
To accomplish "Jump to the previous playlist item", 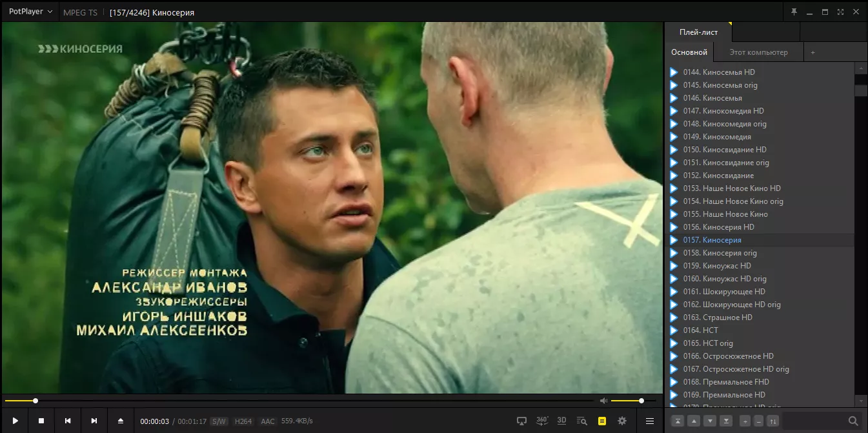I will [67, 421].
